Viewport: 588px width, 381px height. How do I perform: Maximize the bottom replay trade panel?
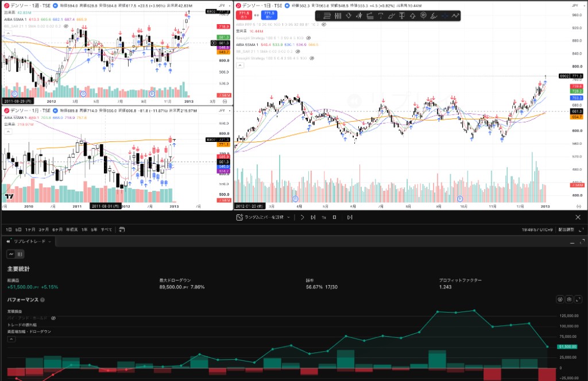(x=582, y=241)
